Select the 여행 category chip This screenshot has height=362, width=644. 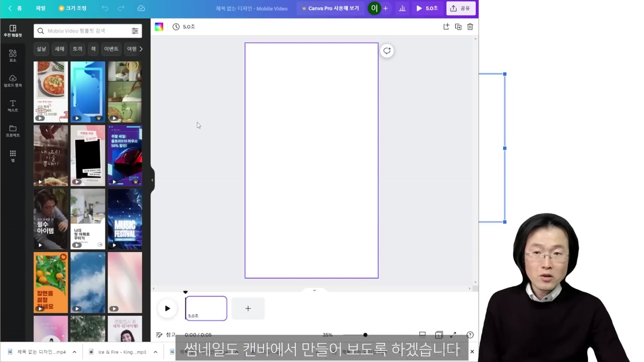[131, 49]
